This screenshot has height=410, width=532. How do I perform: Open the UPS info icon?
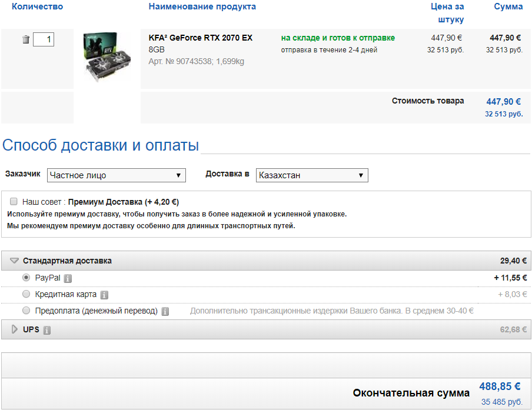coord(47,330)
